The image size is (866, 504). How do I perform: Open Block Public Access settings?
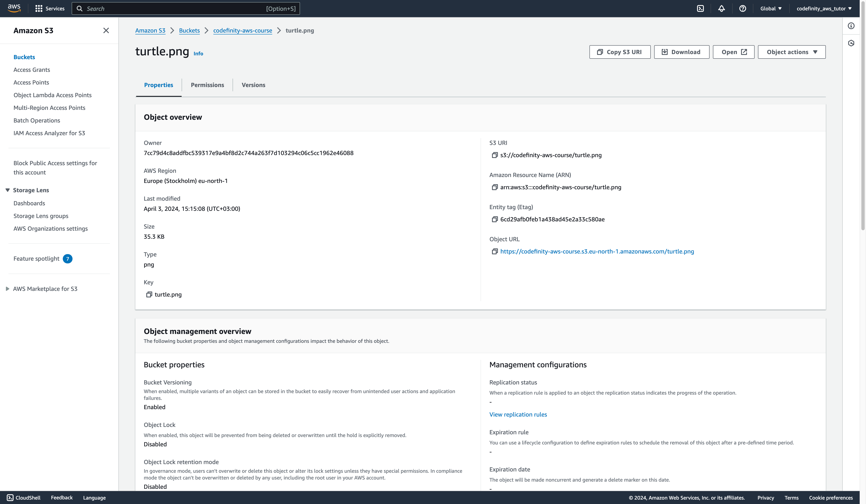click(x=55, y=168)
